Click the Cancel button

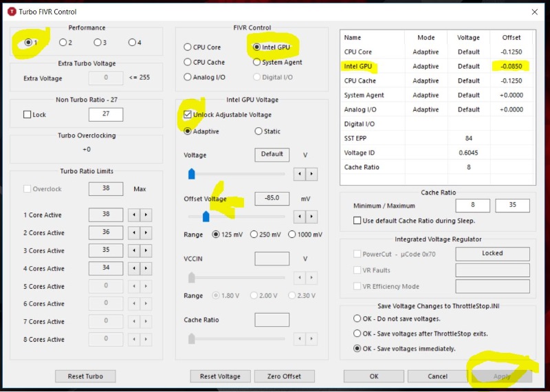coord(437,376)
